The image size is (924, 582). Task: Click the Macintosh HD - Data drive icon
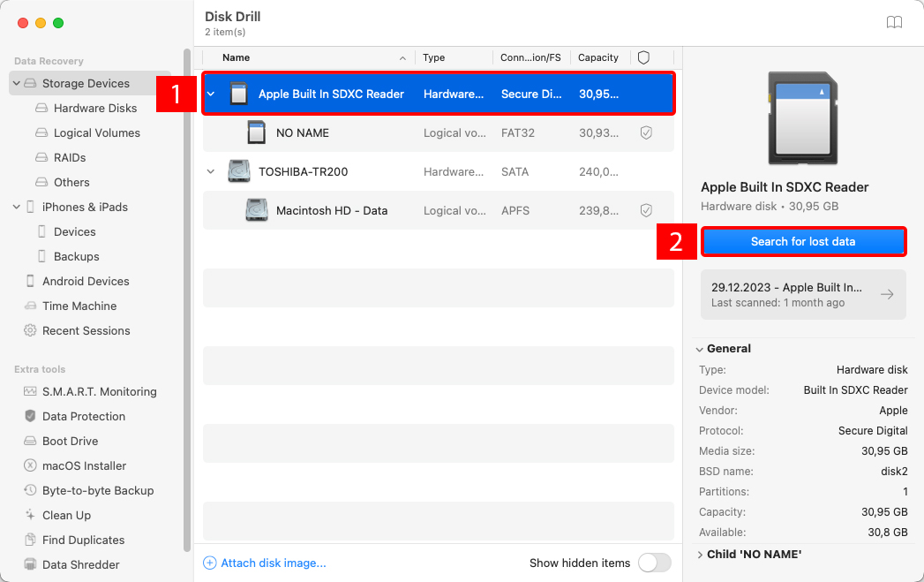256,210
